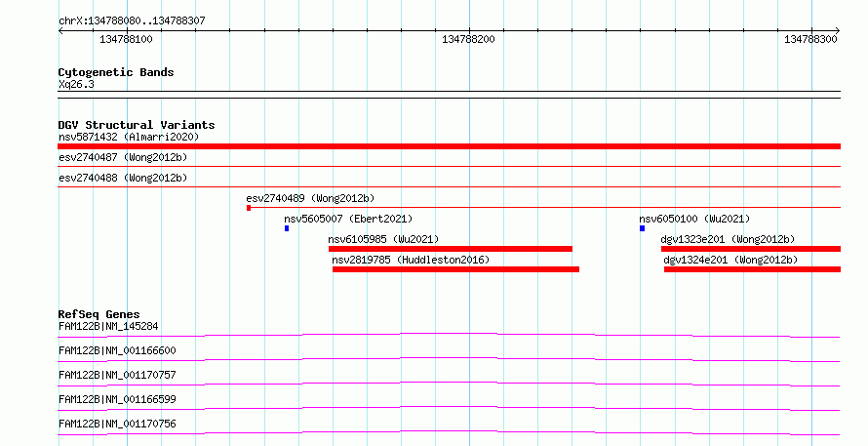Image resolution: width=868 pixels, height=446 pixels.
Task: Open variant esv2740487 (Wong2012b) label
Action: pyautogui.click(x=123, y=157)
